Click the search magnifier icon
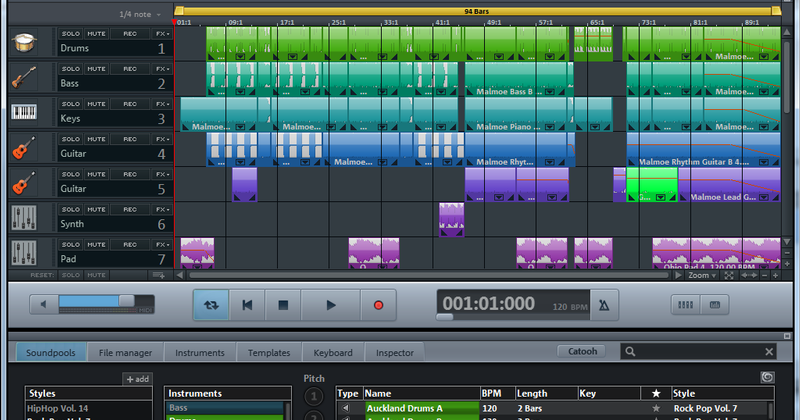Viewport: 800px width, 420px height. (x=631, y=352)
